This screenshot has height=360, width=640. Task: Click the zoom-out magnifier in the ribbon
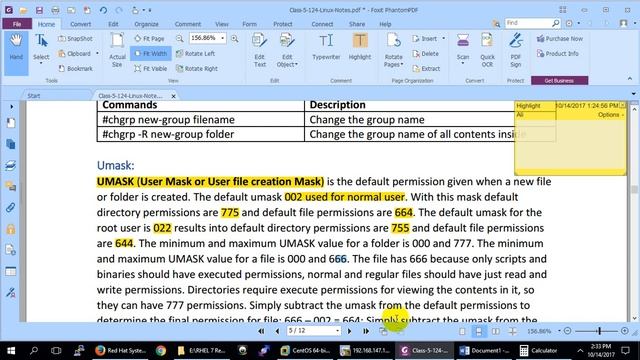point(180,38)
